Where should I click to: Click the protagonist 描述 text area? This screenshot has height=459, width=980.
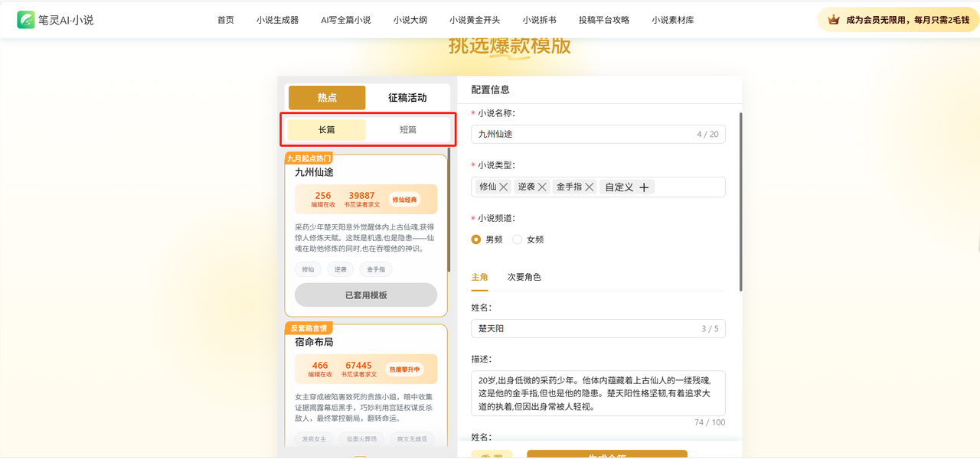tap(598, 393)
